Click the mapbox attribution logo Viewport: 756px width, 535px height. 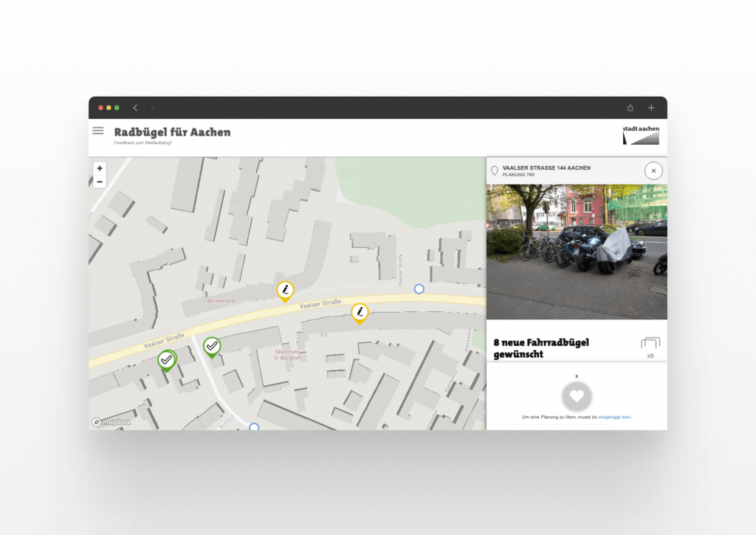pos(111,422)
